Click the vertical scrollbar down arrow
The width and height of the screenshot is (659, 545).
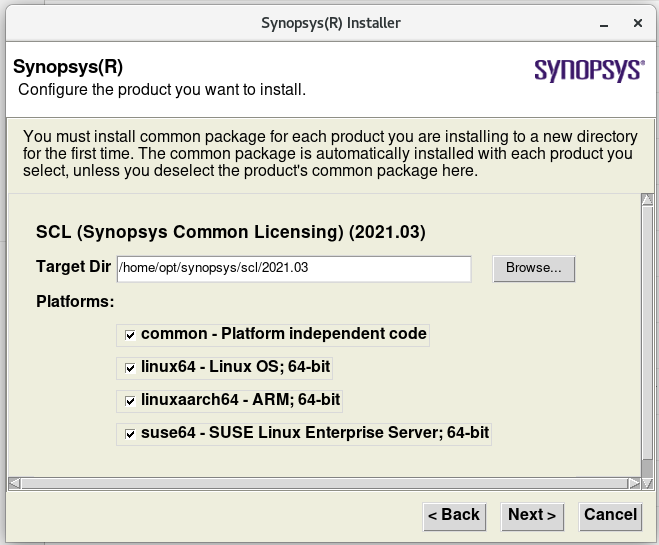pyautogui.click(x=647, y=483)
